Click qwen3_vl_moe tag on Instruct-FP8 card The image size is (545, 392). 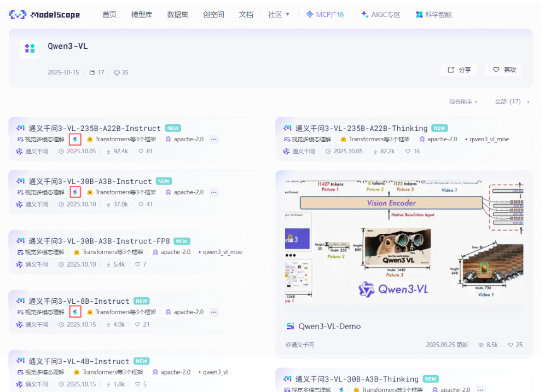tap(221, 252)
